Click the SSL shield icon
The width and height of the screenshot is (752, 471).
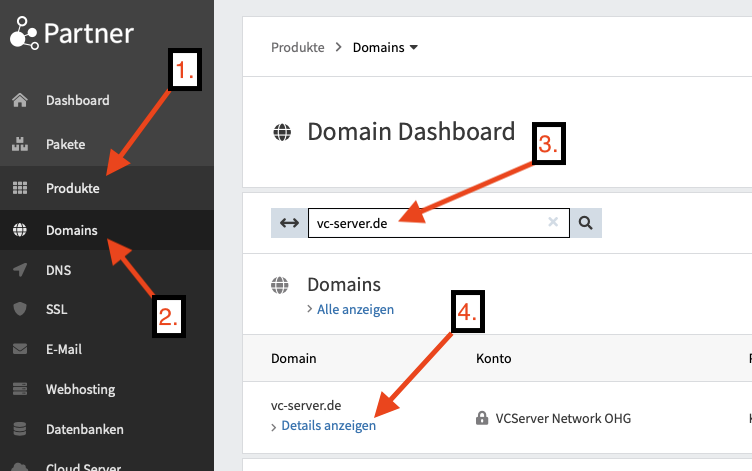click(18, 310)
